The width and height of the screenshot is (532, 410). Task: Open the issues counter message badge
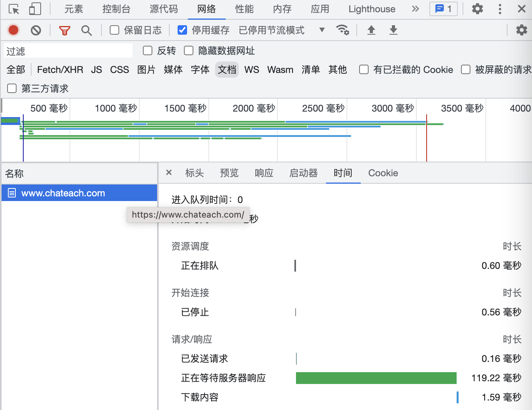pos(444,9)
